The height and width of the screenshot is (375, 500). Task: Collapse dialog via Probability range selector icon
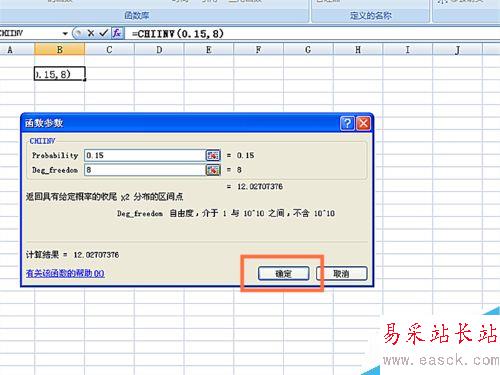click(213, 155)
